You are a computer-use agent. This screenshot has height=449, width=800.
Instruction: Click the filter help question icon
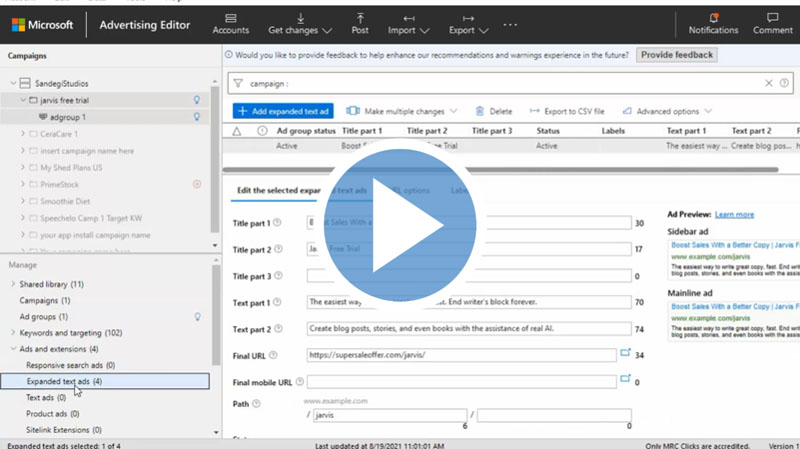[x=784, y=83]
